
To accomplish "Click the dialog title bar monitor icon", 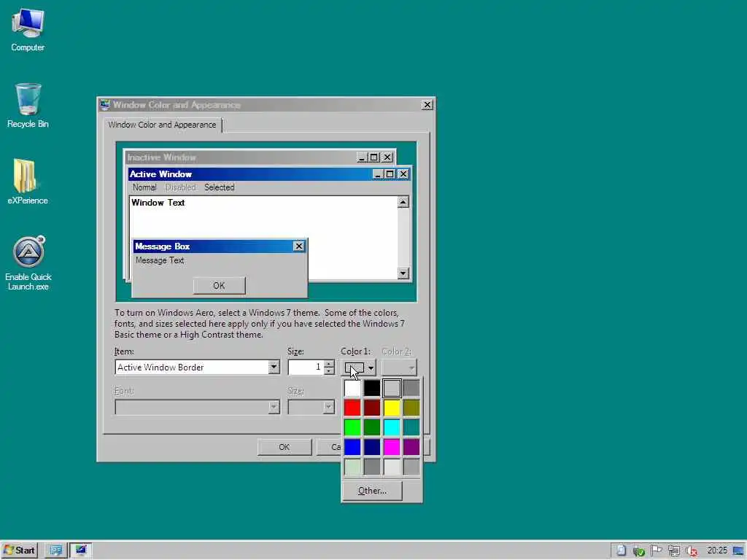I will click(x=105, y=104).
